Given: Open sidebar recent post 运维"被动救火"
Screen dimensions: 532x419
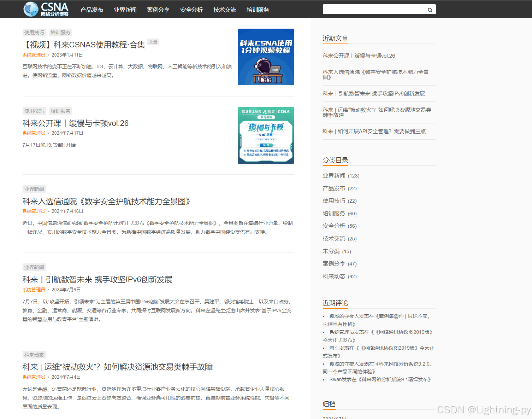Looking at the screenshot, I should point(377,112).
